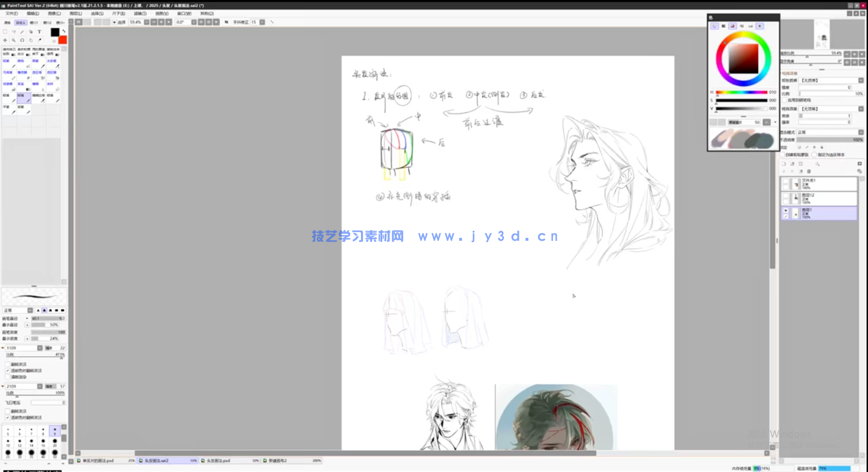Hide the 图层1 layer with its eye toggle

786,211
